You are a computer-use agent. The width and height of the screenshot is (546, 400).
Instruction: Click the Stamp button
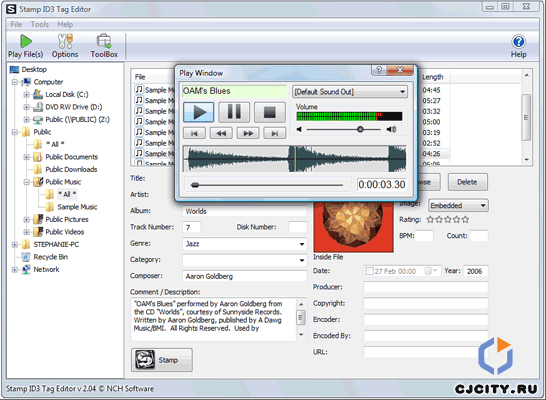click(162, 360)
